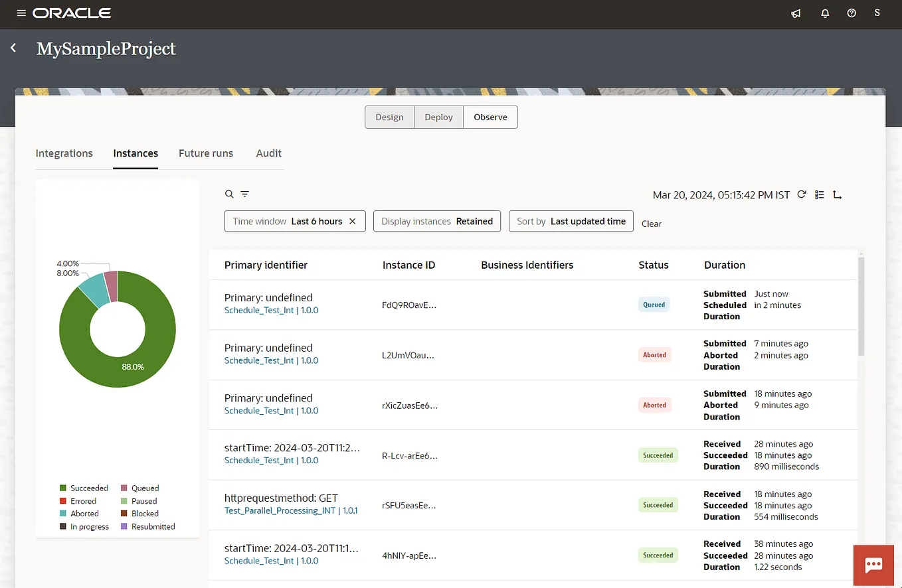View notifications via the bell icon

(825, 13)
